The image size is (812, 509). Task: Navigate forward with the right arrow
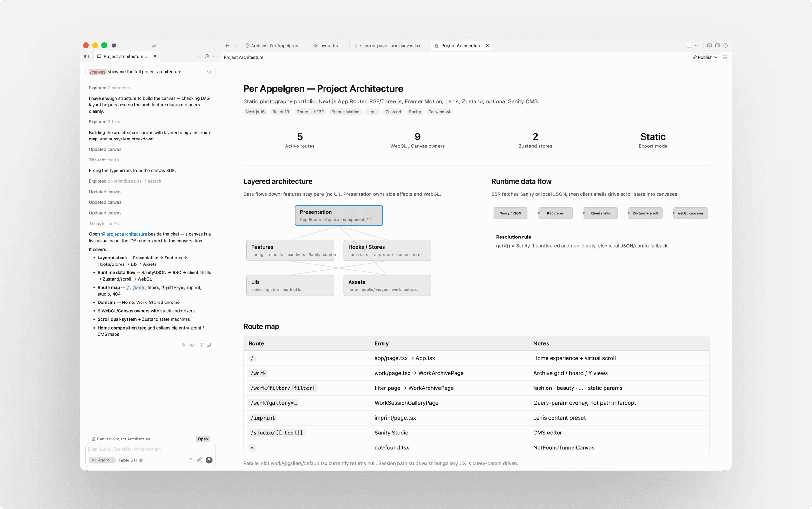click(x=236, y=45)
